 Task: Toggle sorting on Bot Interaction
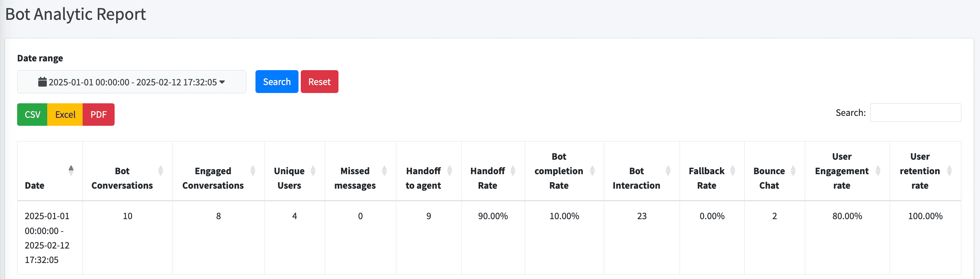click(x=668, y=171)
